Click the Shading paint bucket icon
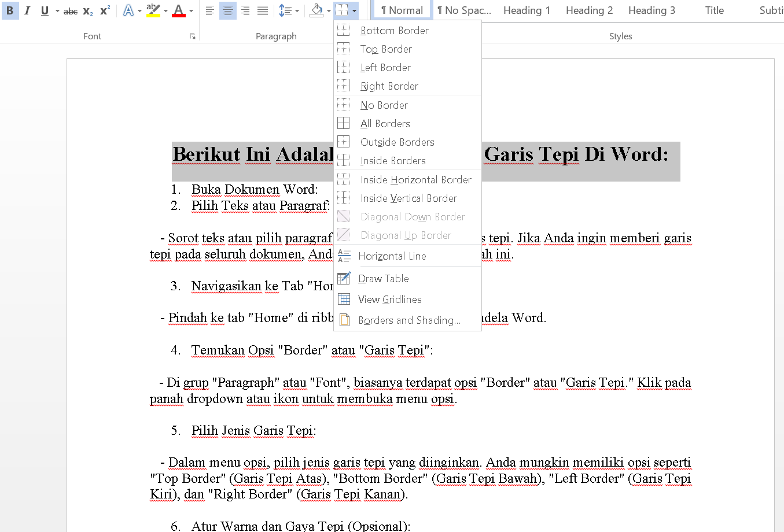Viewport: 784px width, 532px height. coord(316,10)
